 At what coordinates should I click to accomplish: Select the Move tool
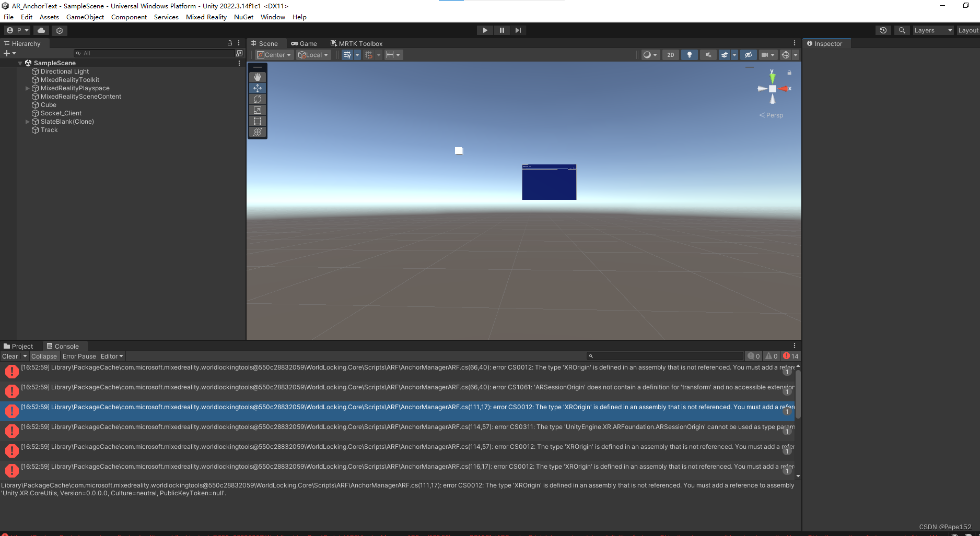pos(257,88)
